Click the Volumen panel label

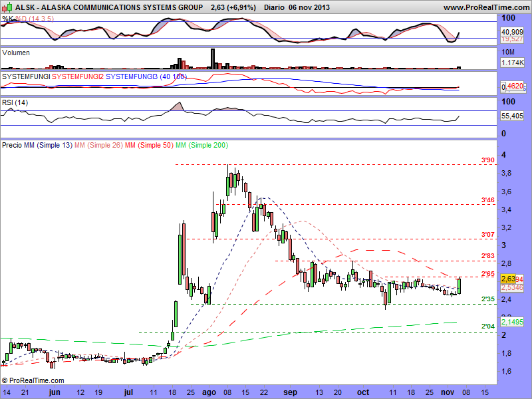point(16,53)
